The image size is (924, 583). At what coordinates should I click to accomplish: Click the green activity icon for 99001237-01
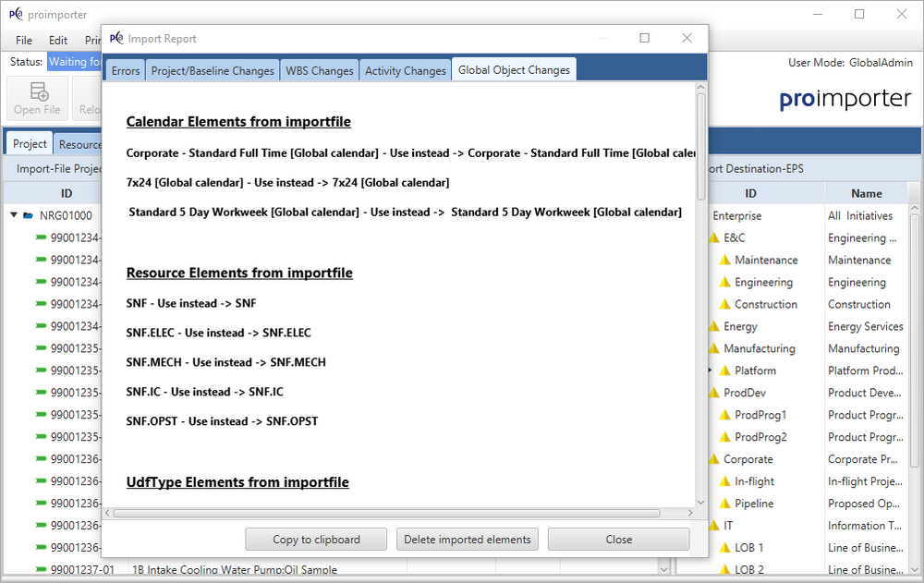[x=41, y=570]
